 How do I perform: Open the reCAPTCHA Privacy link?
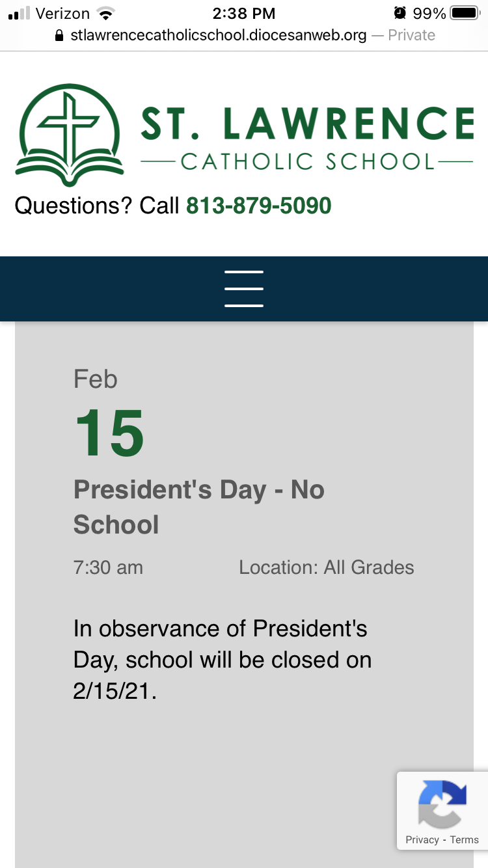coord(422,839)
